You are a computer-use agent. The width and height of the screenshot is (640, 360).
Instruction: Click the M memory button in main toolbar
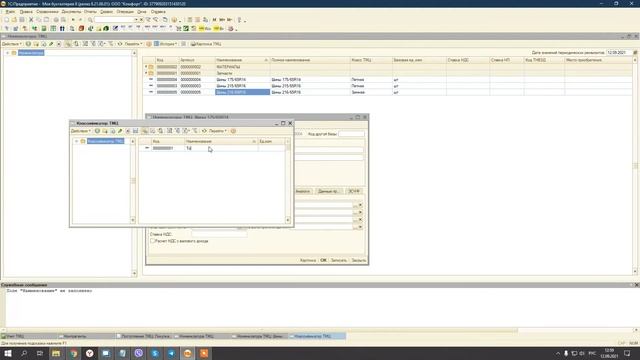[214, 20]
